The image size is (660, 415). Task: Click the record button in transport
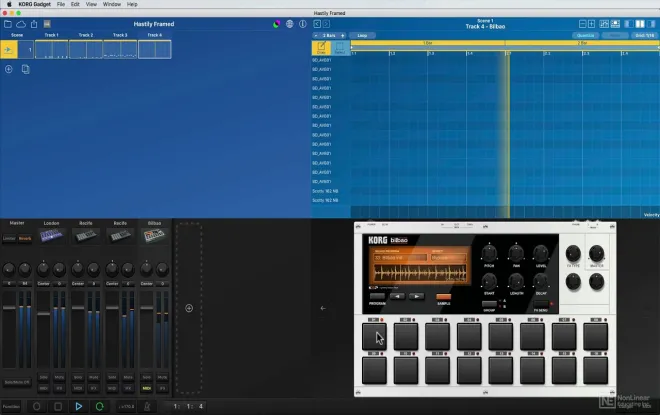(x=37, y=406)
